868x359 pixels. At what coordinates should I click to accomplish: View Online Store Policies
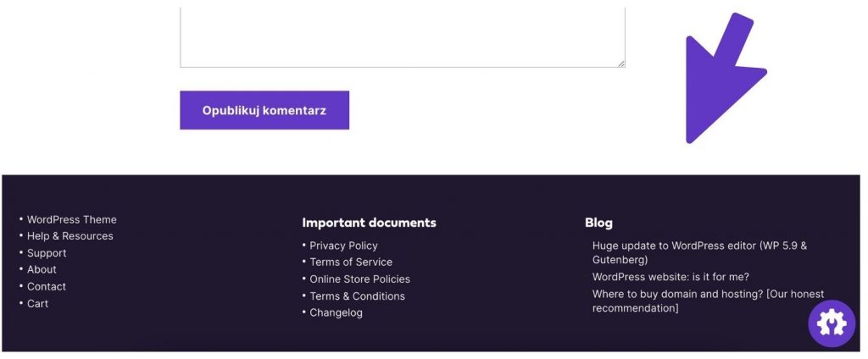[359, 279]
